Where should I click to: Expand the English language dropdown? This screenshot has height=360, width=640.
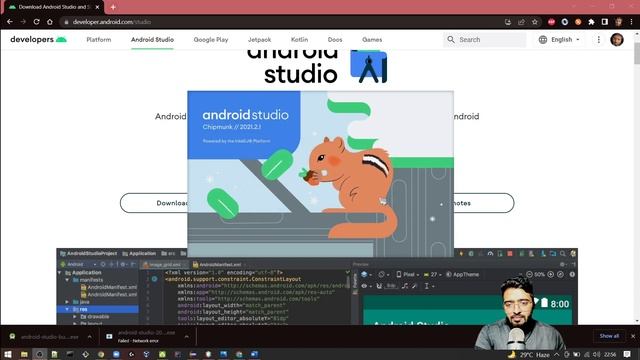click(x=565, y=40)
